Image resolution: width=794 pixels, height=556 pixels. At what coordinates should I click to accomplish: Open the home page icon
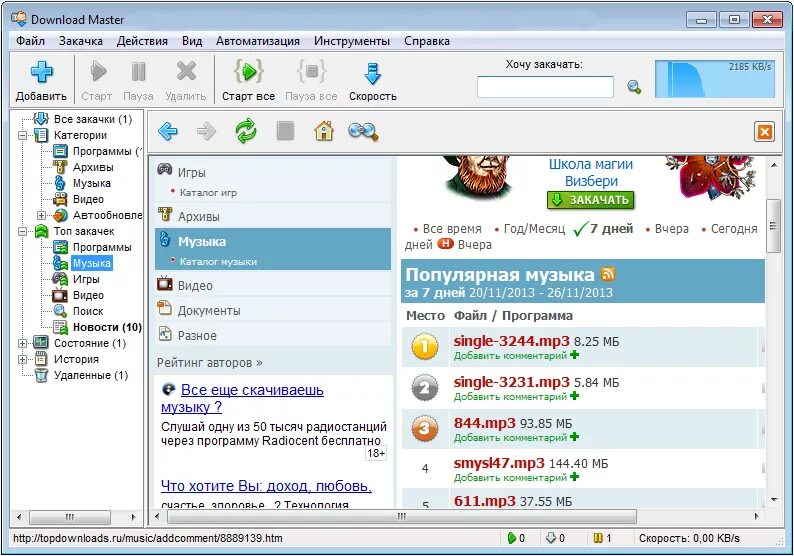[x=324, y=131]
